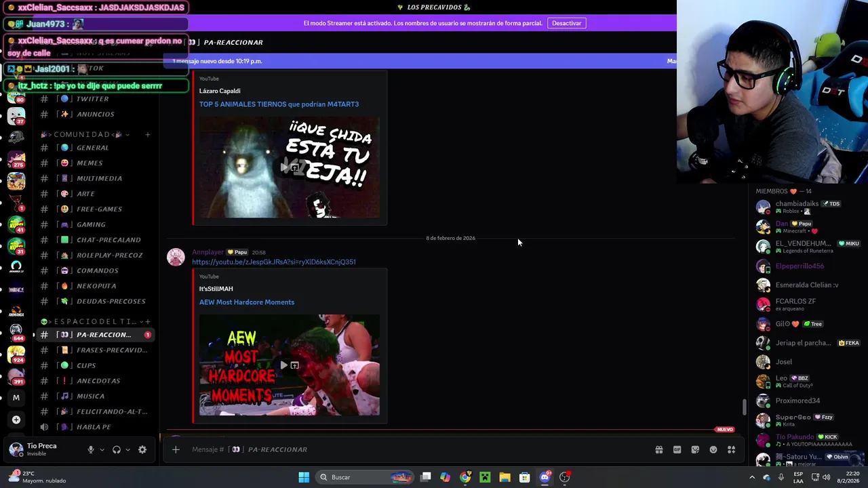Image resolution: width=868 pixels, height=488 pixels.
Task: Open the ANECDOTAS channel
Action: (x=94, y=381)
